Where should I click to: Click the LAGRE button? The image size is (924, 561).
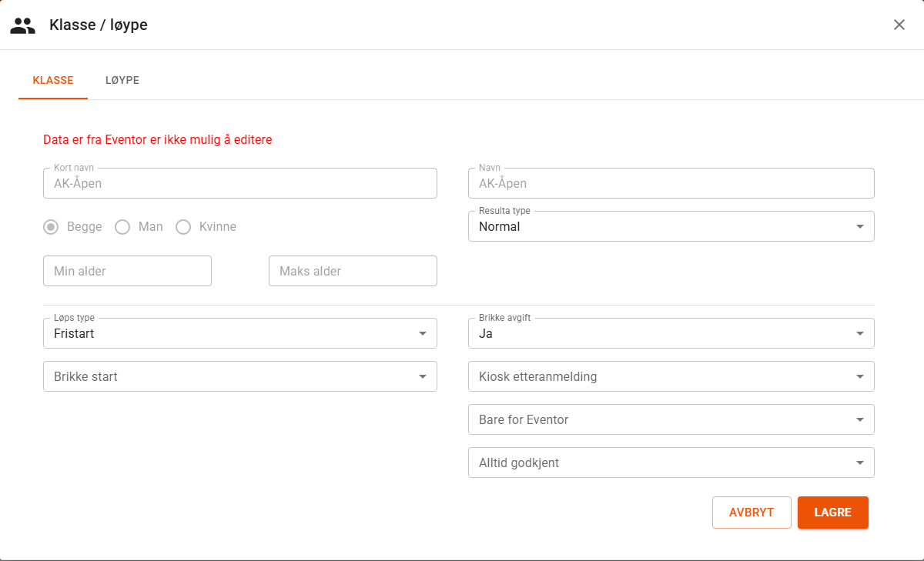pos(833,513)
